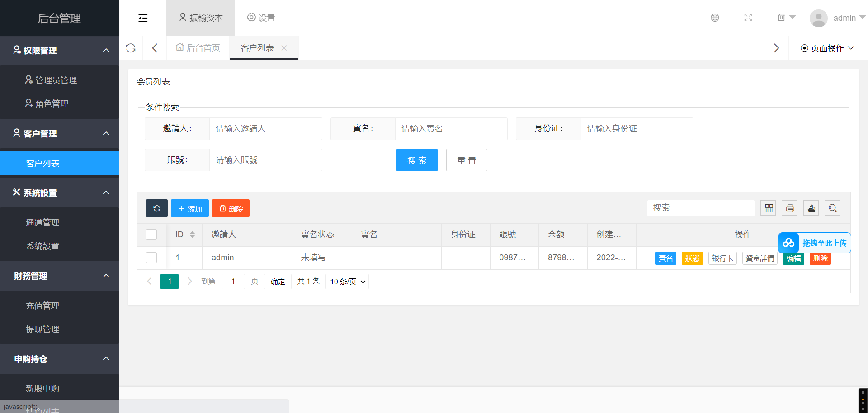This screenshot has width=868, height=413.
Task: Print the customer list
Action: click(789, 208)
